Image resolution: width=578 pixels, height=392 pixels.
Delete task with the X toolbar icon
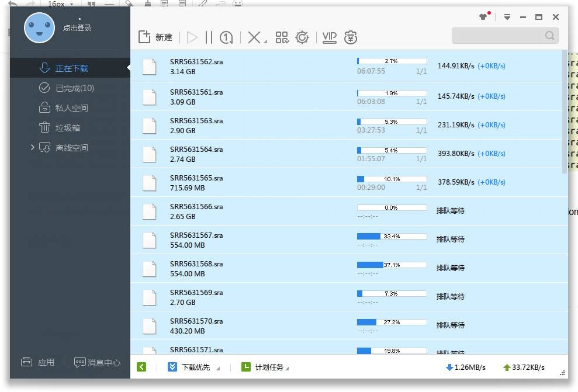[254, 37]
